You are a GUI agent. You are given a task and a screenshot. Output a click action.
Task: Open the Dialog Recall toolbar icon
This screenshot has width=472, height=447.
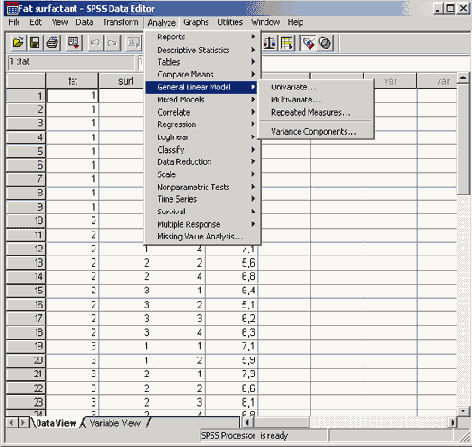point(74,43)
